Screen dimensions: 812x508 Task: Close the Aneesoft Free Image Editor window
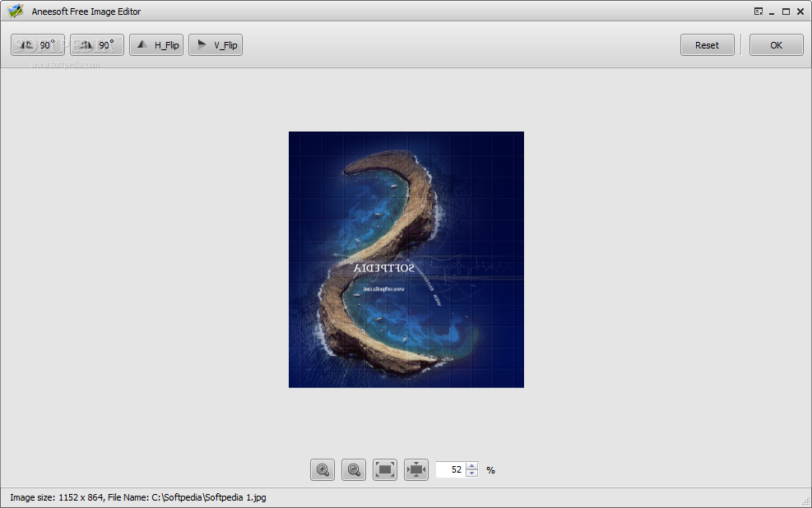[x=800, y=12]
